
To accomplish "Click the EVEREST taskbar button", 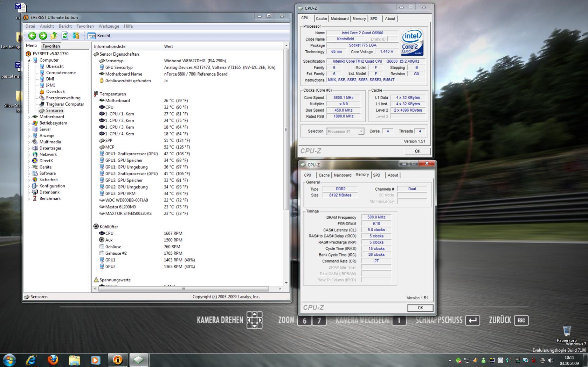I will pyautogui.click(x=118, y=360).
